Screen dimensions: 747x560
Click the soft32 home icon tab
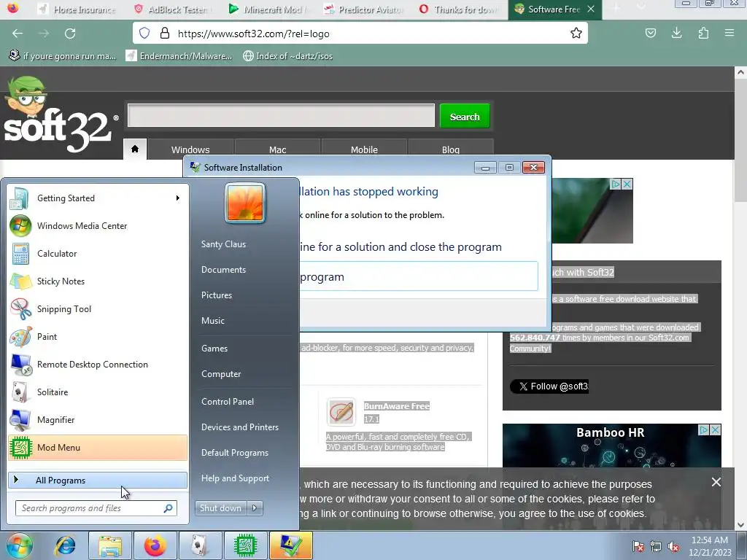point(135,149)
